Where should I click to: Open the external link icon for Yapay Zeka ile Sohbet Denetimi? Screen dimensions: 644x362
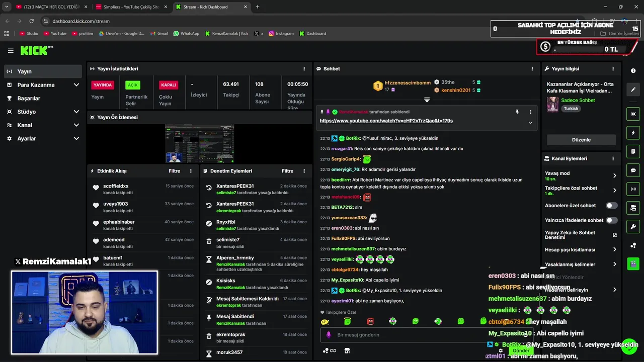[x=615, y=235]
